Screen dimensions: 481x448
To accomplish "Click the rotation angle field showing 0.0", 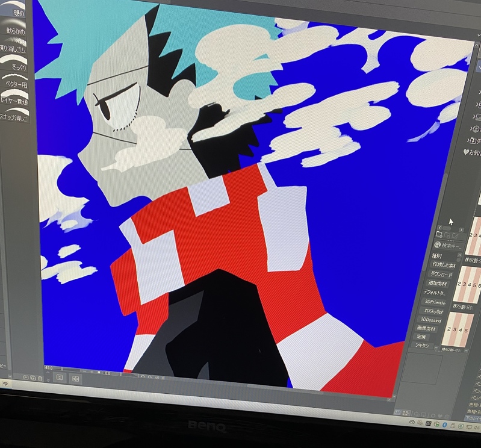I will (x=107, y=373).
